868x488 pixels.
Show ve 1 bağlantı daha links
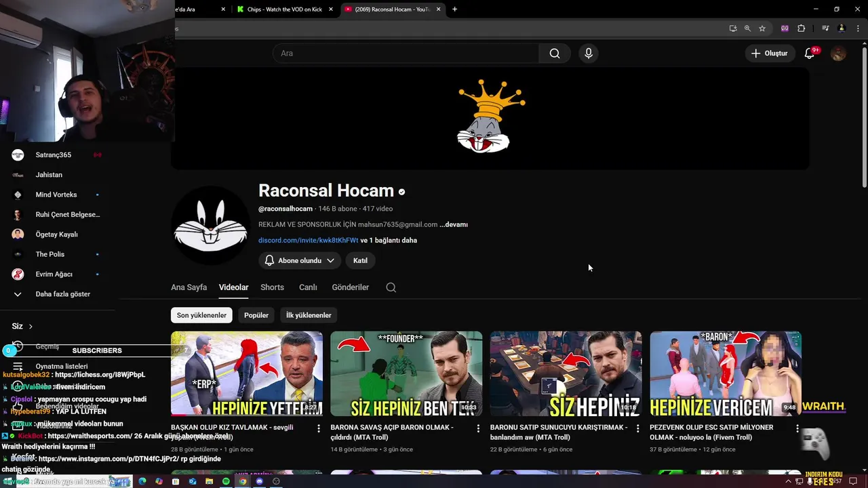[x=389, y=240]
